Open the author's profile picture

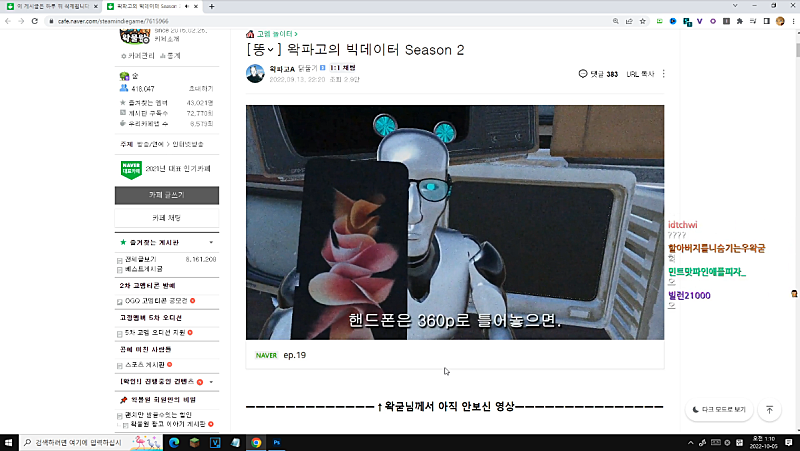click(x=255, y=73)
